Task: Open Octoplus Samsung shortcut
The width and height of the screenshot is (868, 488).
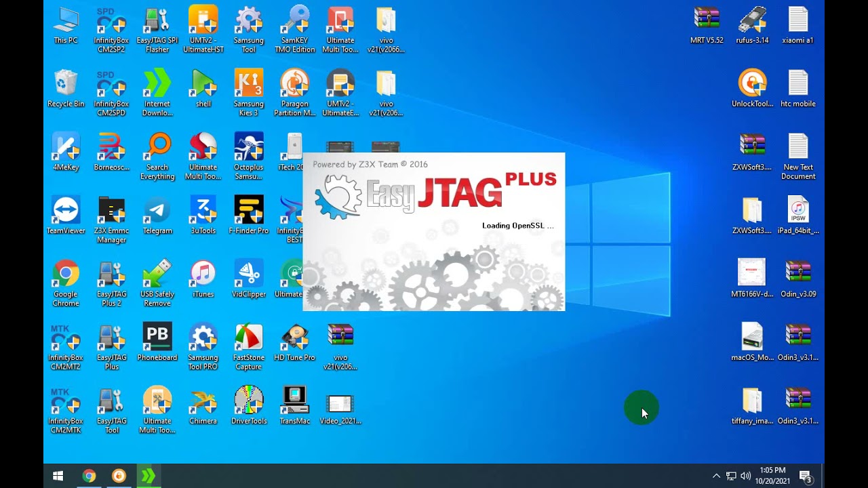Action: point(249,157)
